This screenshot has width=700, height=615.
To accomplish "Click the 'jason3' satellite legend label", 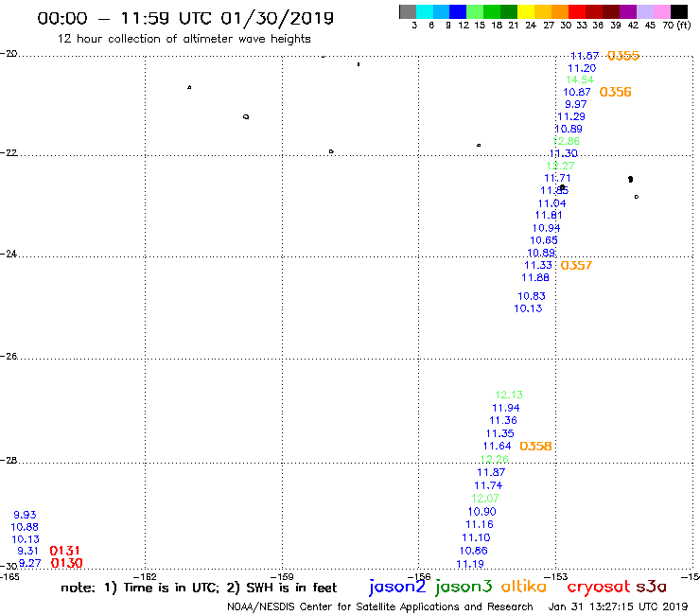I will [x=464, y=587].
